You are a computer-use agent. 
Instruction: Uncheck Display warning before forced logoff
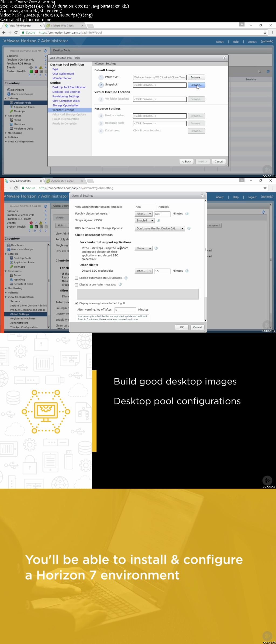point(76,304)
